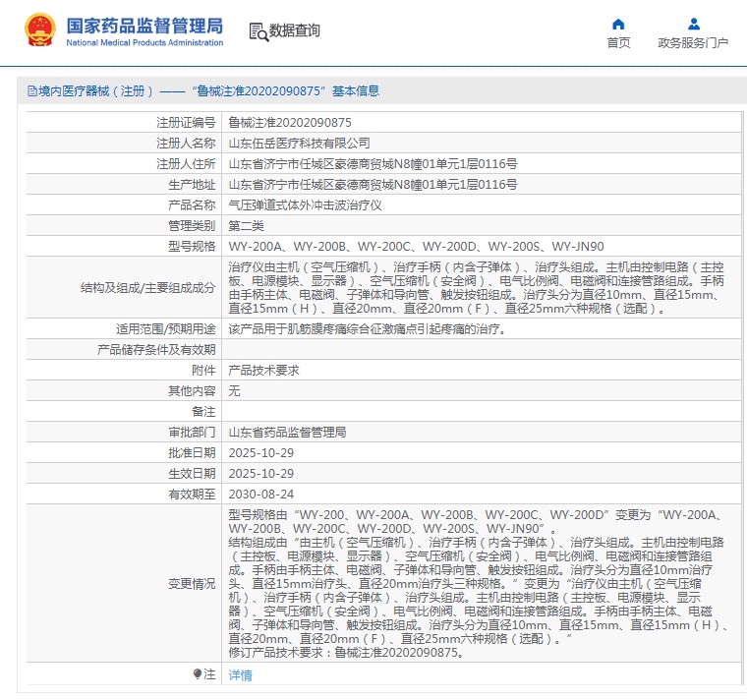Click the model specification WY-200A row value
The image size is (747, 700).
click(416, 247)
